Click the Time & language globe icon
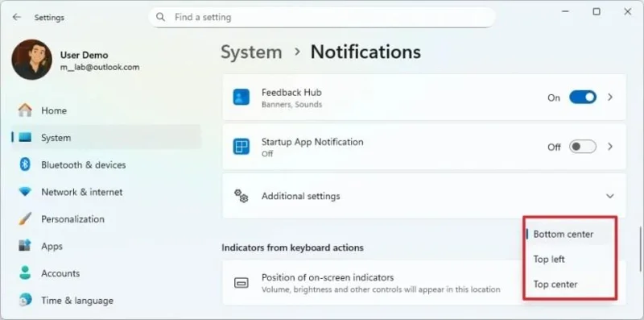 tap(25, 301)
